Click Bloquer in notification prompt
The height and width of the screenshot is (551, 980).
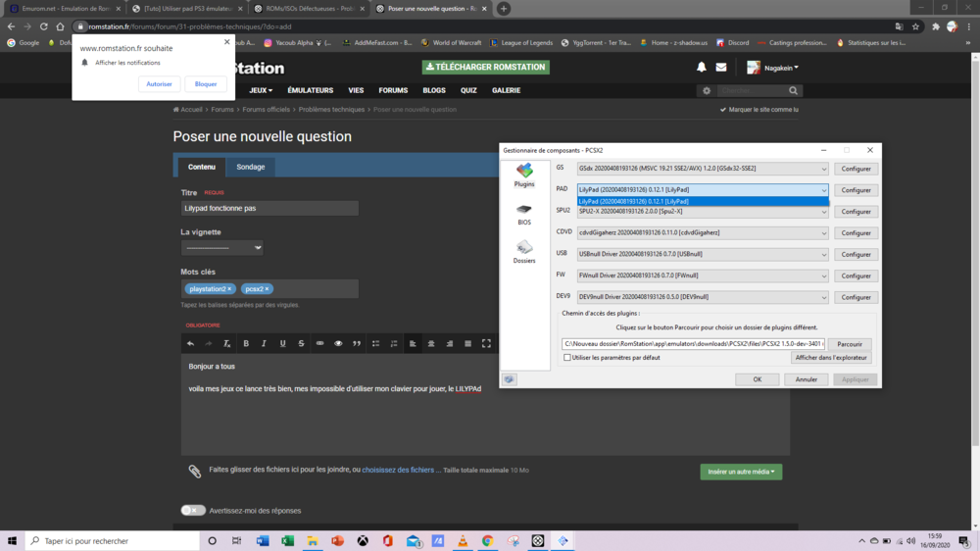click(206, 83)
